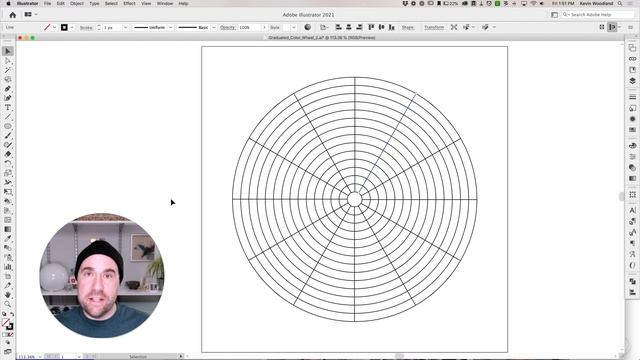Open macOS Spotlight search
Image resolution: width=640 pixels, height=360 pixels.
(620, 3)
